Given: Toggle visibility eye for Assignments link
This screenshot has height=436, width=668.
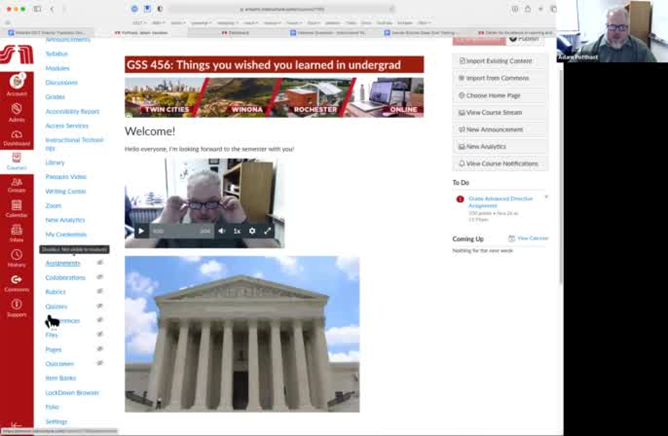Looking at the screenshot, I should [x=100, y=263].
